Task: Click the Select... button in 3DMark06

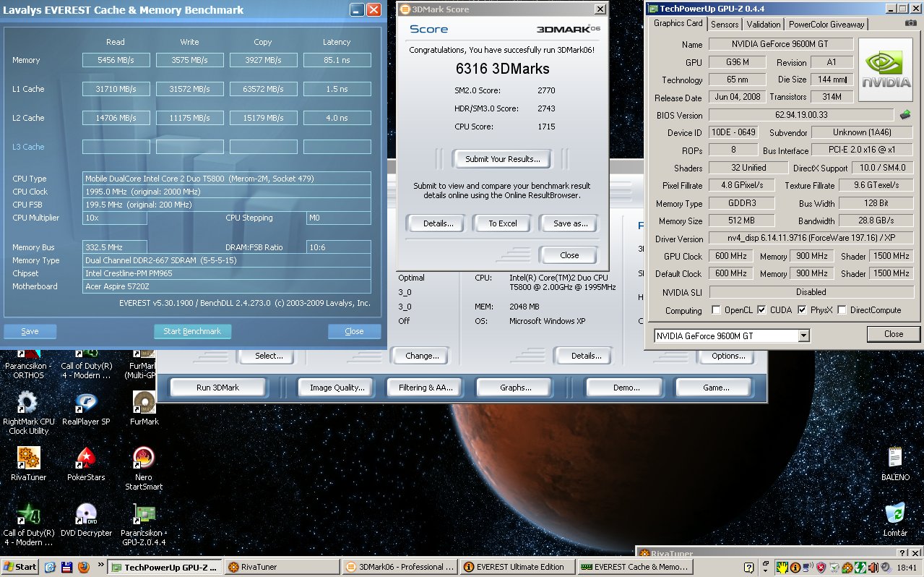Action: click(268, 356)
